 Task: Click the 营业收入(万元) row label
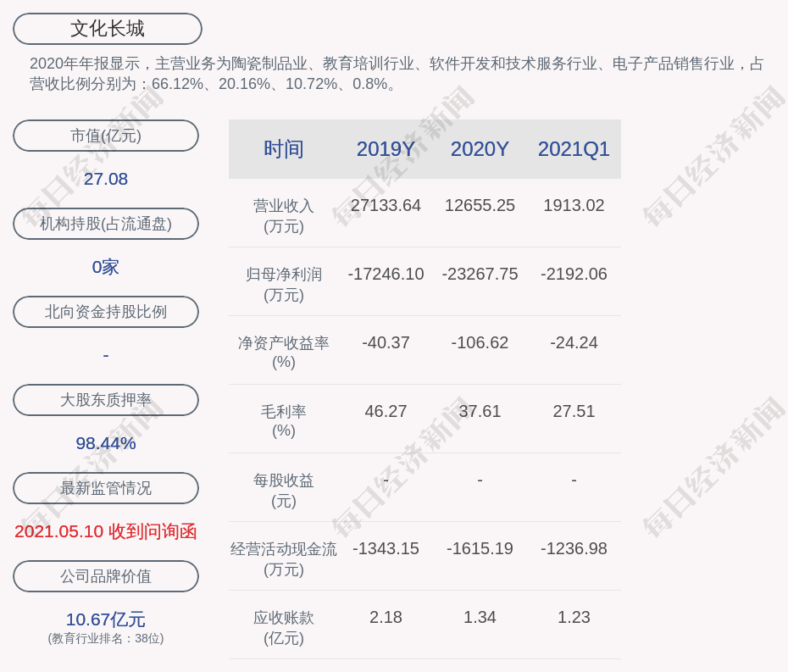(x=284, y=215)
